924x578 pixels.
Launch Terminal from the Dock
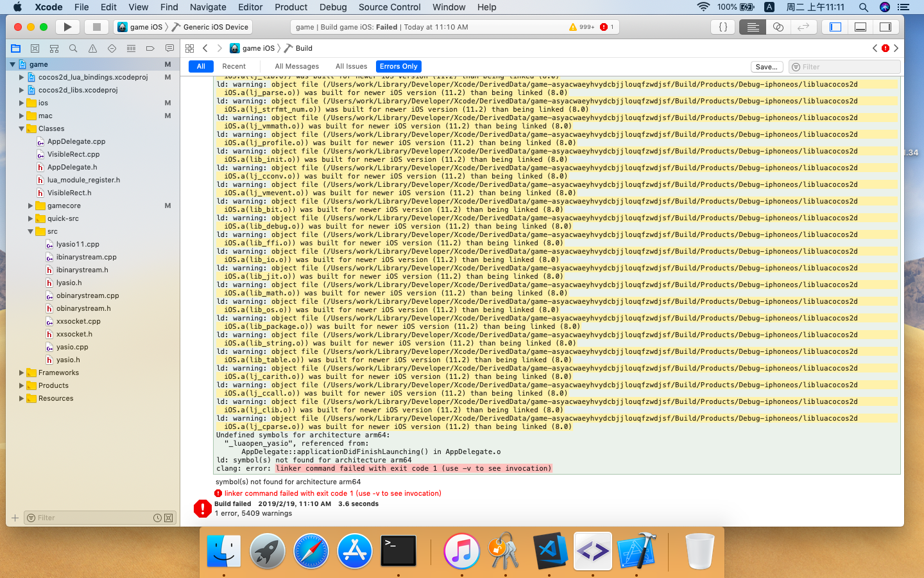[398, 551]
